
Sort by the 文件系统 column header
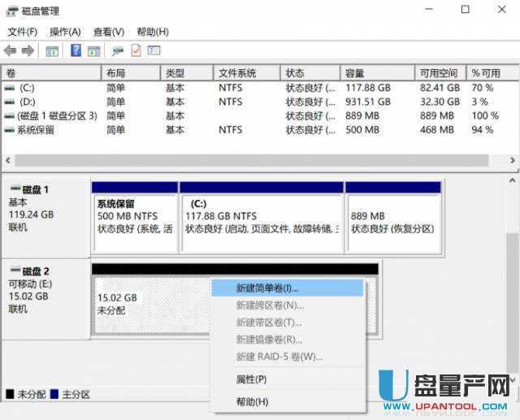coord(237,73)
